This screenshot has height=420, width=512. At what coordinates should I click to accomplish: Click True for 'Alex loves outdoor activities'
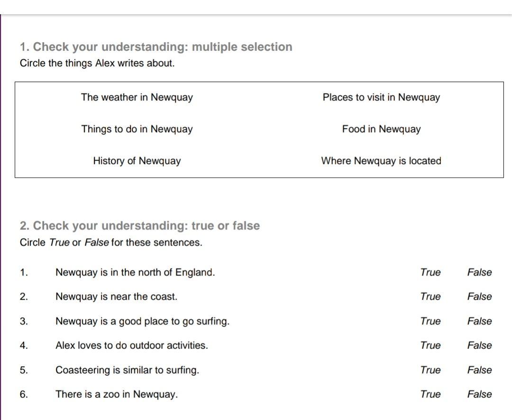point(430,346)
